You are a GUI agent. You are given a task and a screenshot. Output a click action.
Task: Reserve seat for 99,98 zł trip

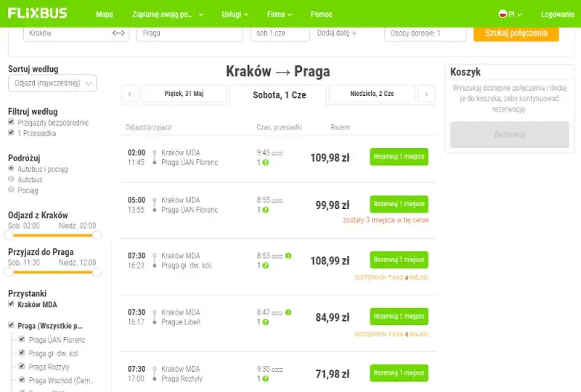399,204
